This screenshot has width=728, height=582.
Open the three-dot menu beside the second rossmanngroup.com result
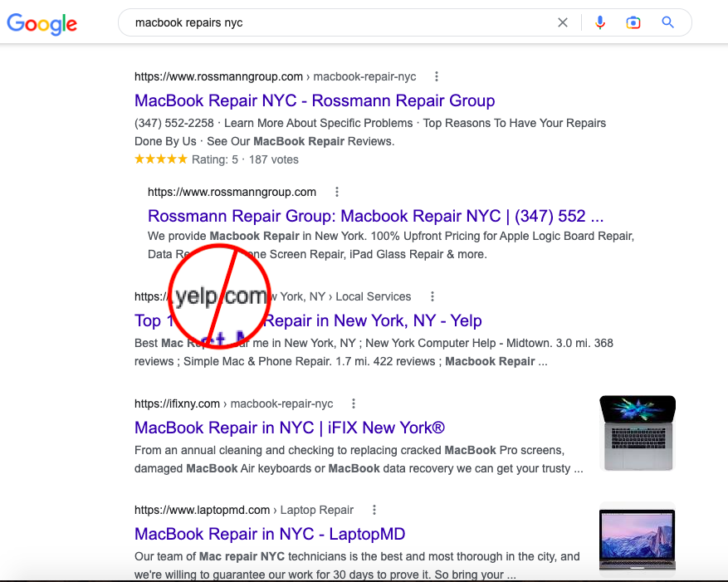tap(337, 192)
